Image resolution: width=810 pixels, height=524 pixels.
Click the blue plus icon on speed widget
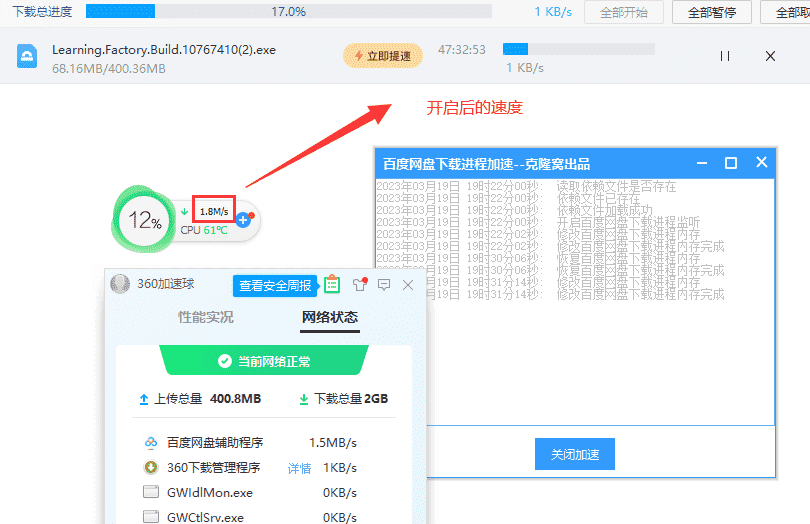243,219
